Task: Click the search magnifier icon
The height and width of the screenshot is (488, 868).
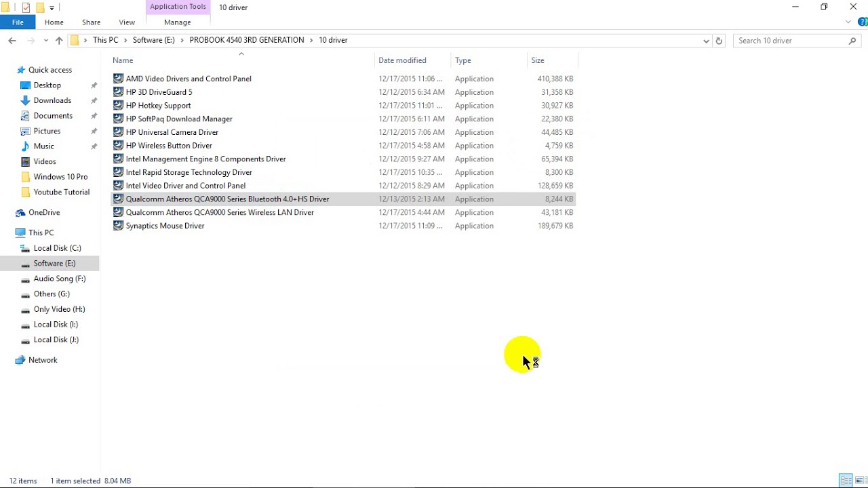Action: pyautogui.click(x=852, y=41)
